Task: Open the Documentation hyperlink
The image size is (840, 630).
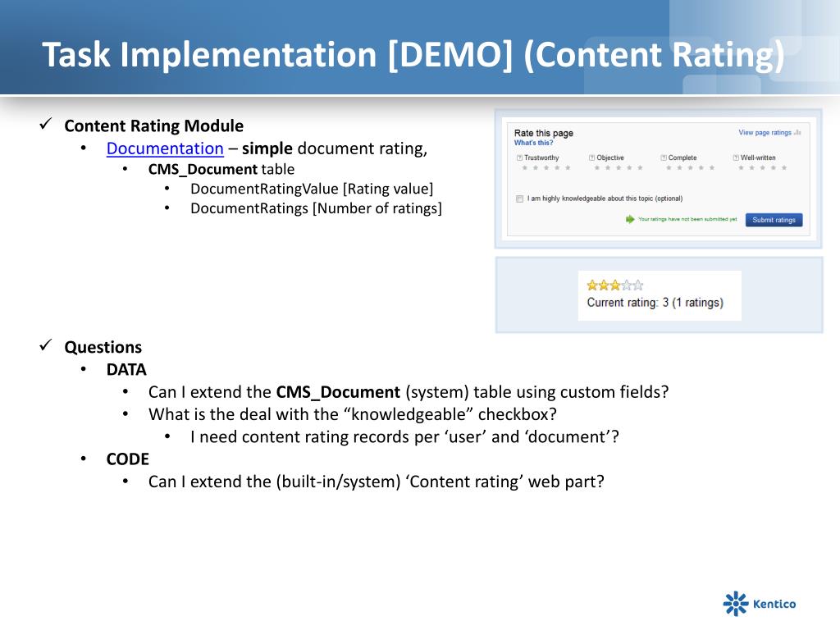Action: click(x=165, y=148)
